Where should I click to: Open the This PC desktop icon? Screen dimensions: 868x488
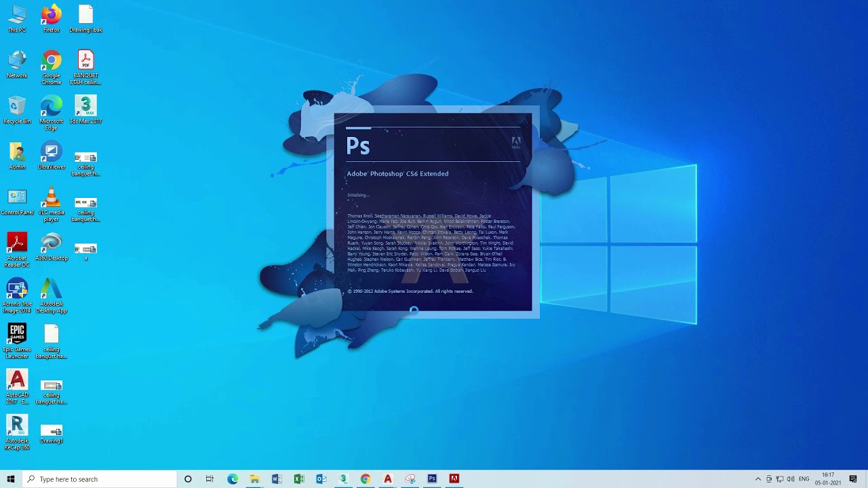17,19
